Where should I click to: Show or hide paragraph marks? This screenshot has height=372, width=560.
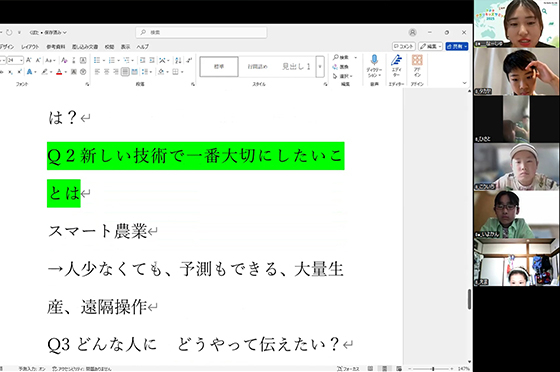(x=189, y=60)
